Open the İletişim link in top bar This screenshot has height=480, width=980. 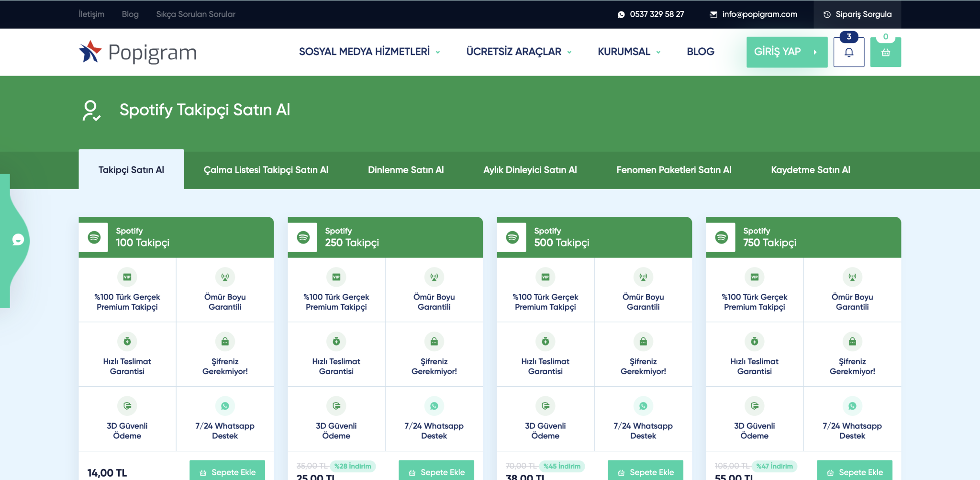(x=91, y=14)
